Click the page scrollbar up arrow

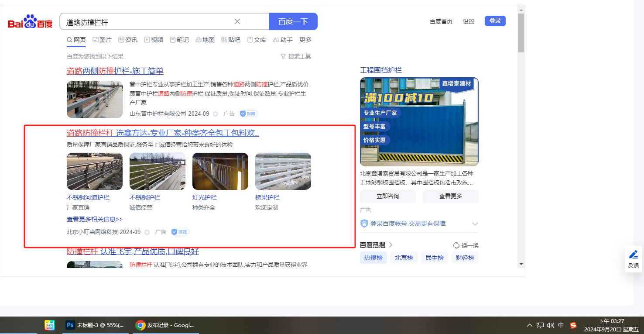[521, 9]
